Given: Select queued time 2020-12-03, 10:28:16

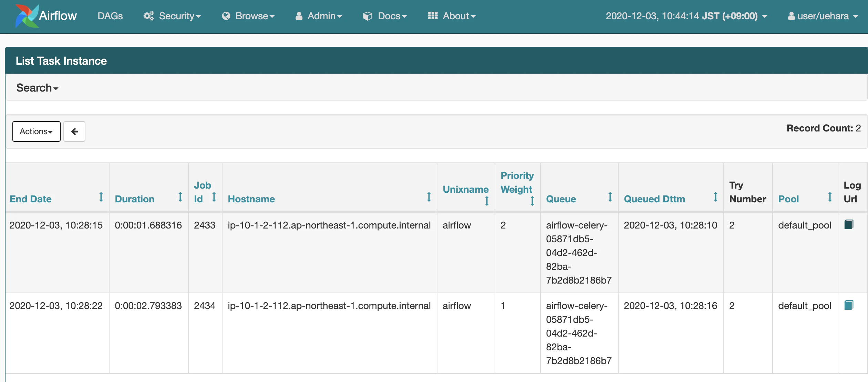Looking at the screenshot, I should (x=670, y=306).
